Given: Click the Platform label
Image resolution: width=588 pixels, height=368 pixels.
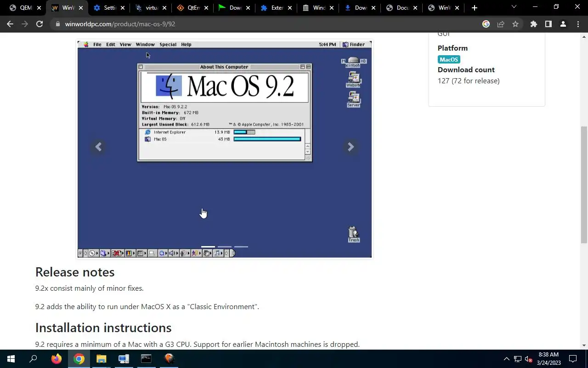Looking at the screenshot, I should point(452,48).
